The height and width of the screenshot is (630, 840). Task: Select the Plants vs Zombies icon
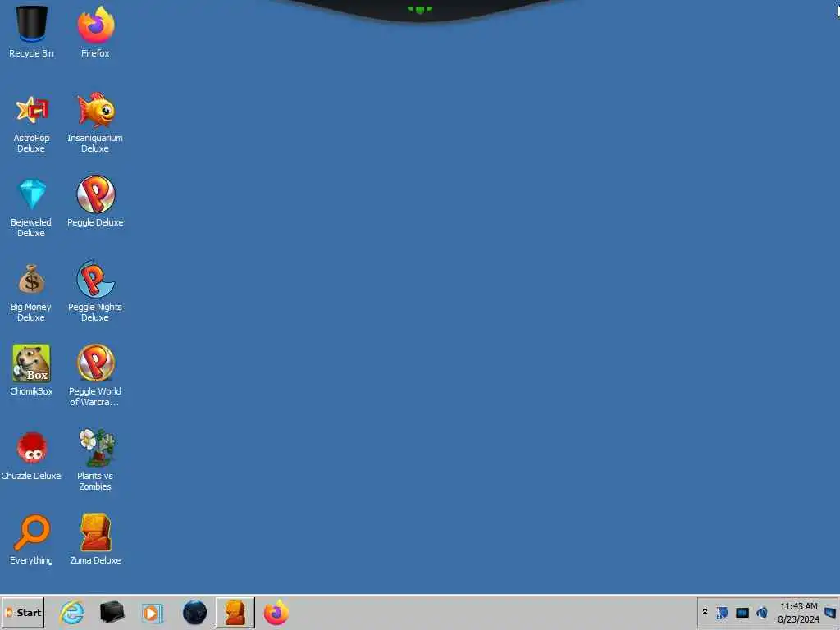[x=95, y=459]
